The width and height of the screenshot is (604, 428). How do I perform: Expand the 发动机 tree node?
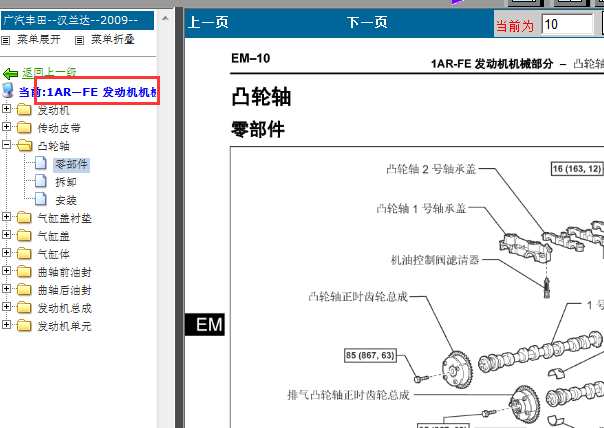click(6, 109)
